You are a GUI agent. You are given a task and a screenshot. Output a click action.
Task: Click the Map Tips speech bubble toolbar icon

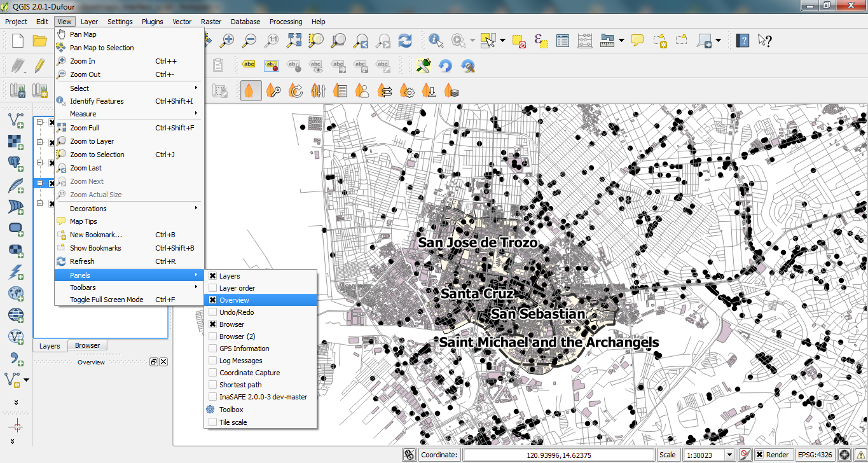pyautogui.click(x=637, y=41)
